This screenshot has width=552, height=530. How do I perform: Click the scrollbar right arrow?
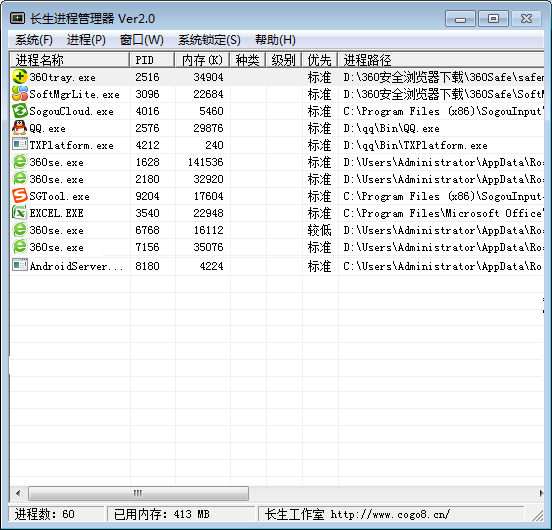(x=541, y=493)
